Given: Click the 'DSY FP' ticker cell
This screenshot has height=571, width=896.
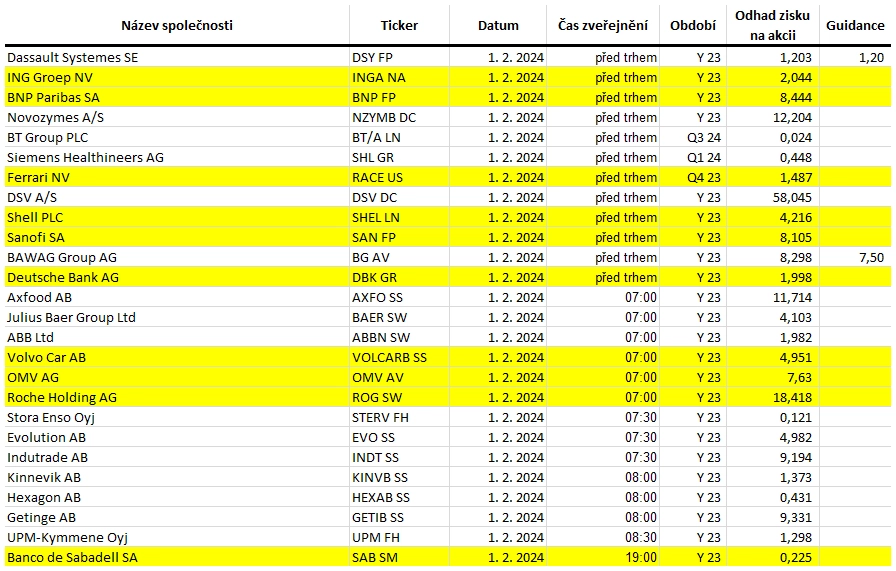Looking at the screenshot, I should 399,57.
